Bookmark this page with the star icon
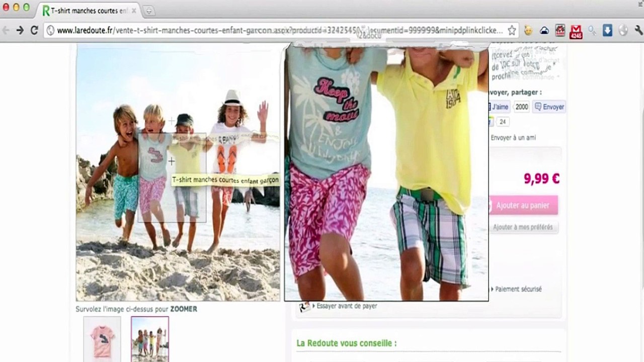The height and width of the screenshot is (362, 644). point(512,30)
